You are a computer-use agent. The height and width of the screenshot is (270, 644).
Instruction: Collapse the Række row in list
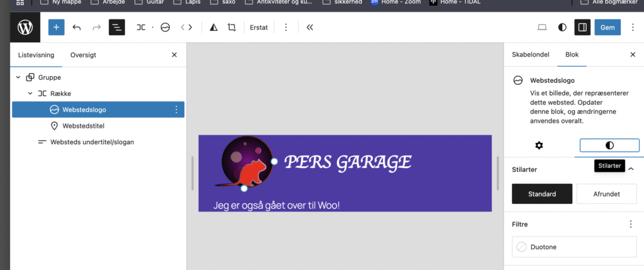pos(30,94)
